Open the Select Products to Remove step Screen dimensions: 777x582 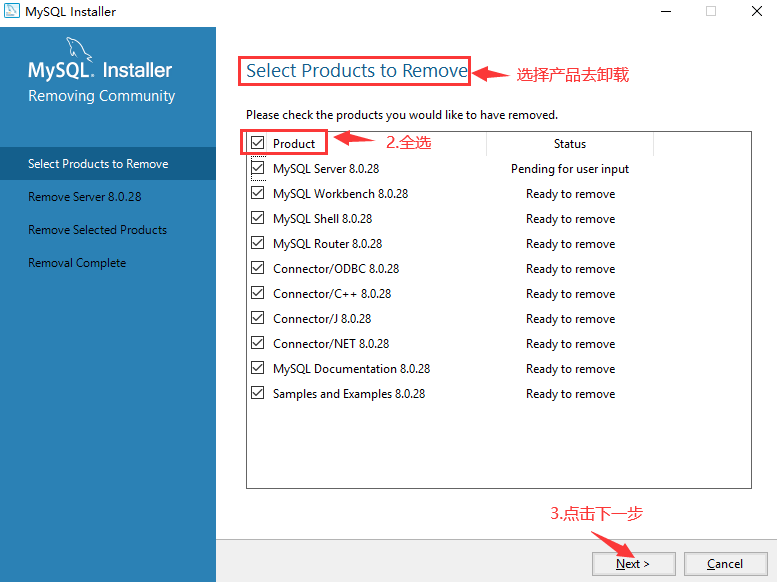[x=108, y=164]
